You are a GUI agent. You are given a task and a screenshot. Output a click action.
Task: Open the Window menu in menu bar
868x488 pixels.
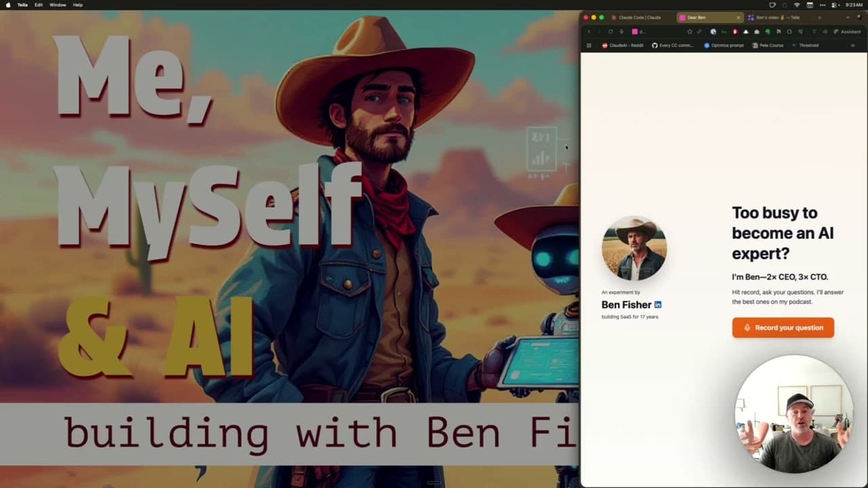(58, 5)
